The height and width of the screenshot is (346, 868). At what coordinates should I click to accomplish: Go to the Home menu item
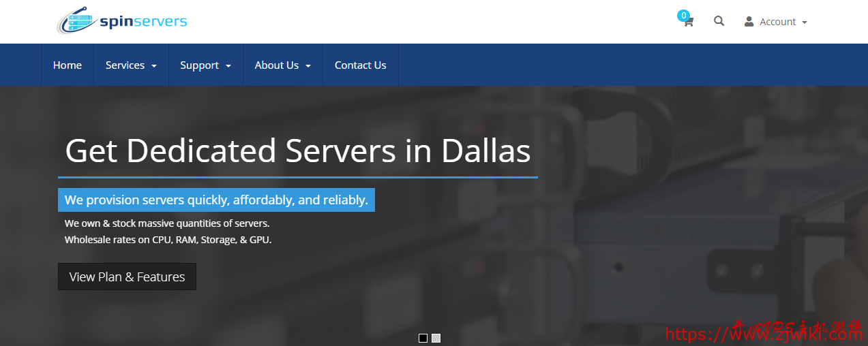point(68,65)
